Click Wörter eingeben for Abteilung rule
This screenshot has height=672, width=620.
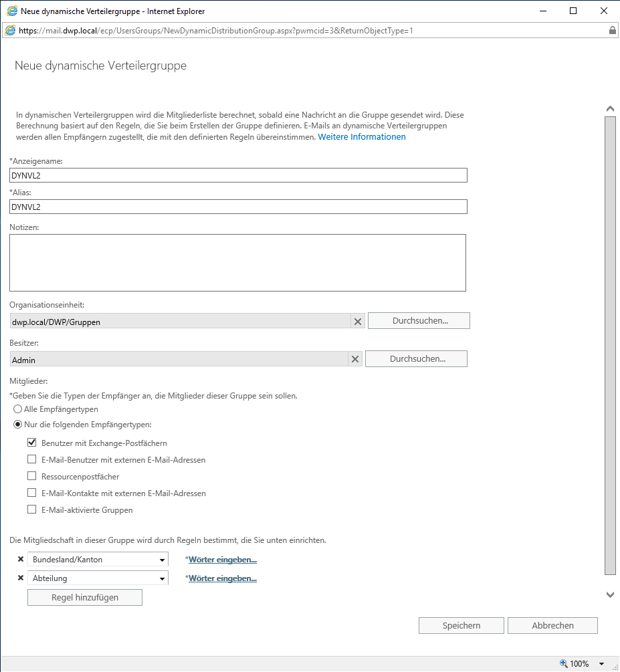point(223,578)
